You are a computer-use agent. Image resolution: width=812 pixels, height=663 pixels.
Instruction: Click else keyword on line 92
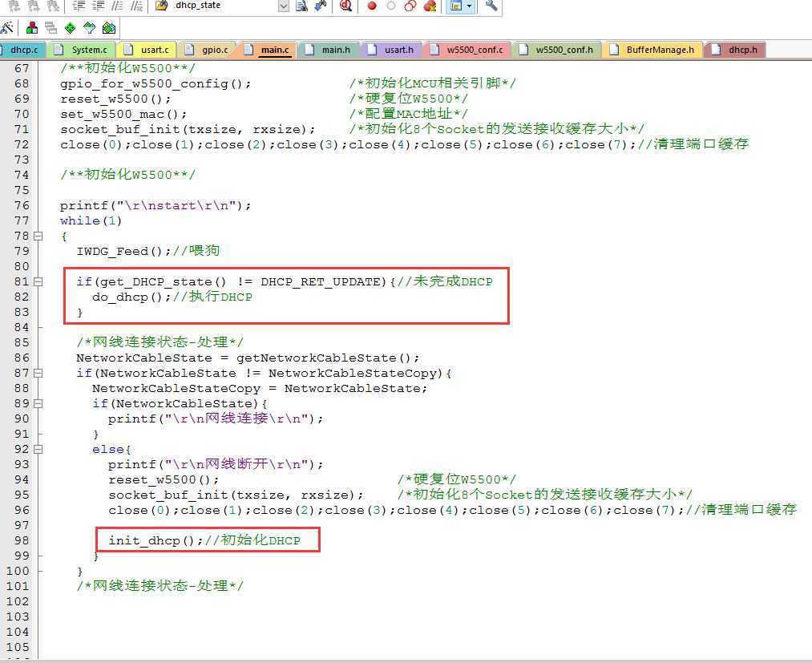coord(108,449)
